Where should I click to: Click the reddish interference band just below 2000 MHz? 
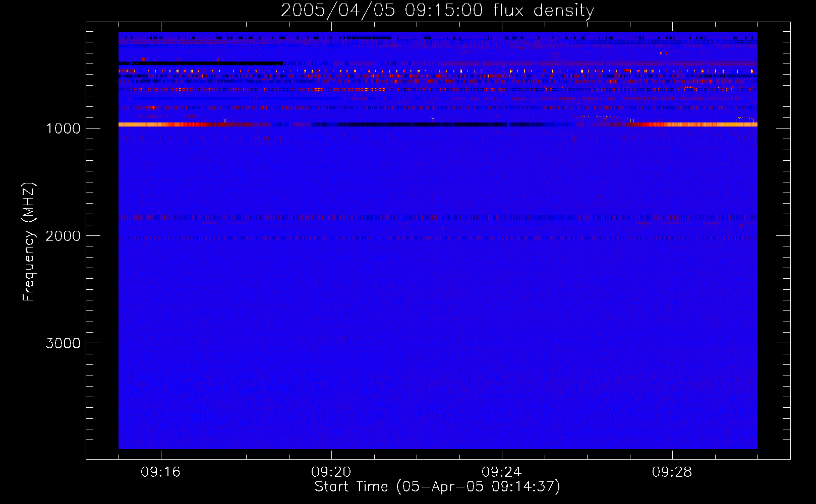pos(438,218)
